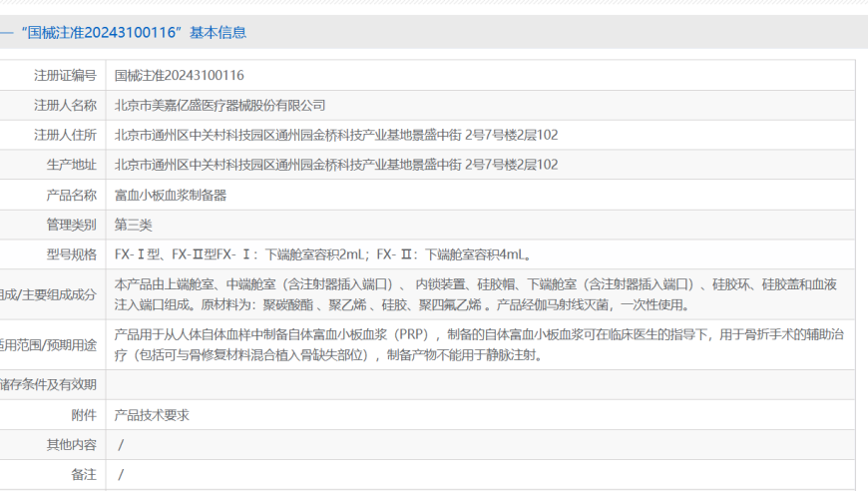This screenshot has width=868, height=491.
Task: Open the 产品技术要求 attachment
Action: tap(152, 415)
